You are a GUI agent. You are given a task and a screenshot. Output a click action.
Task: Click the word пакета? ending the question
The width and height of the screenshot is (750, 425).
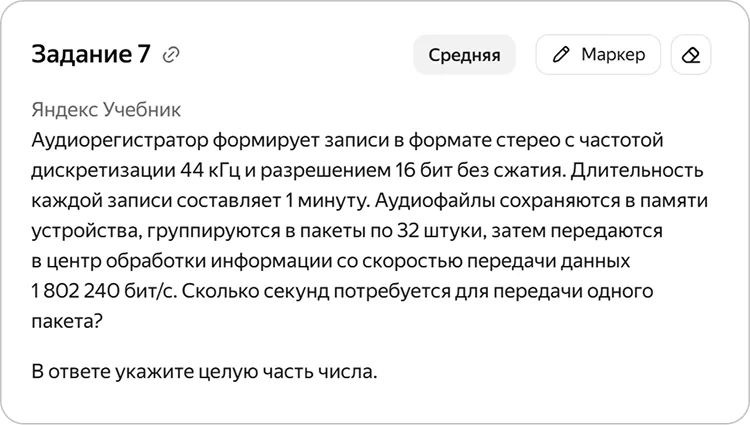67,321
